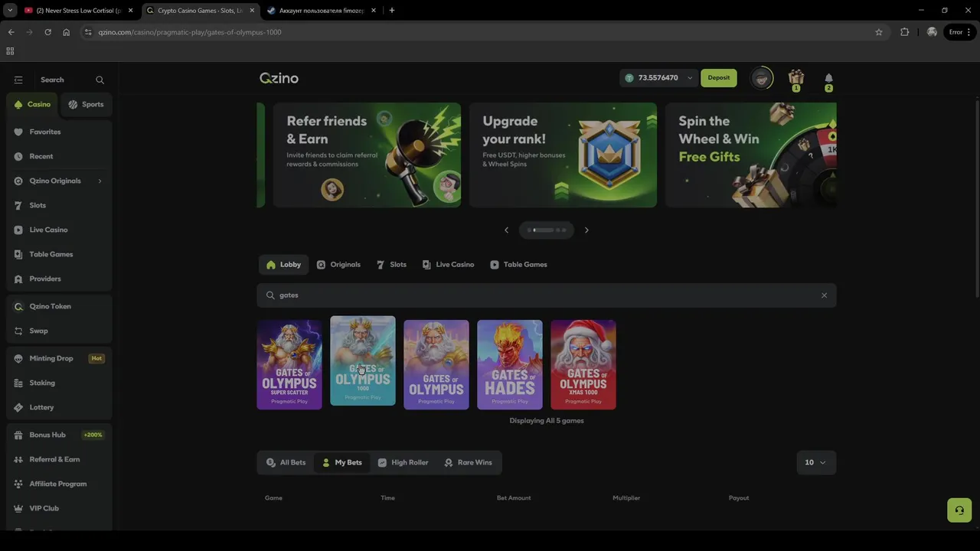Open Providers in the sidebar
The image size is (980, 551).
pyautogui.click(x=59, y=279)
